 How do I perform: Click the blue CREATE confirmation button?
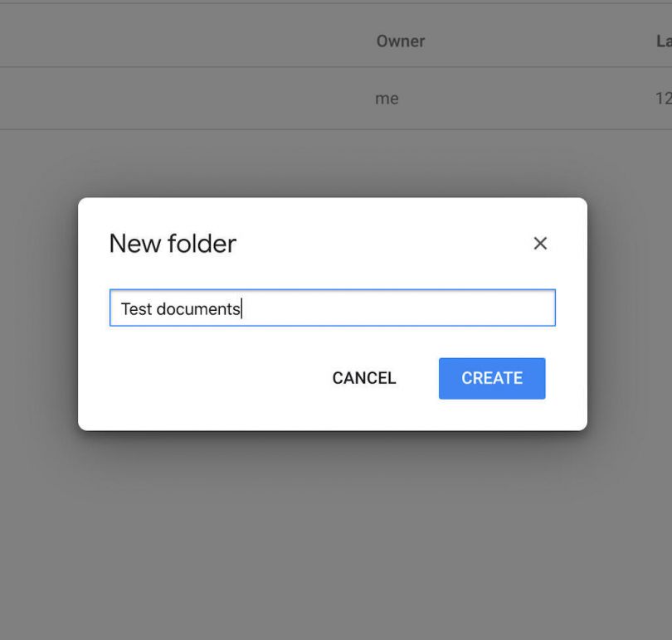492,378
